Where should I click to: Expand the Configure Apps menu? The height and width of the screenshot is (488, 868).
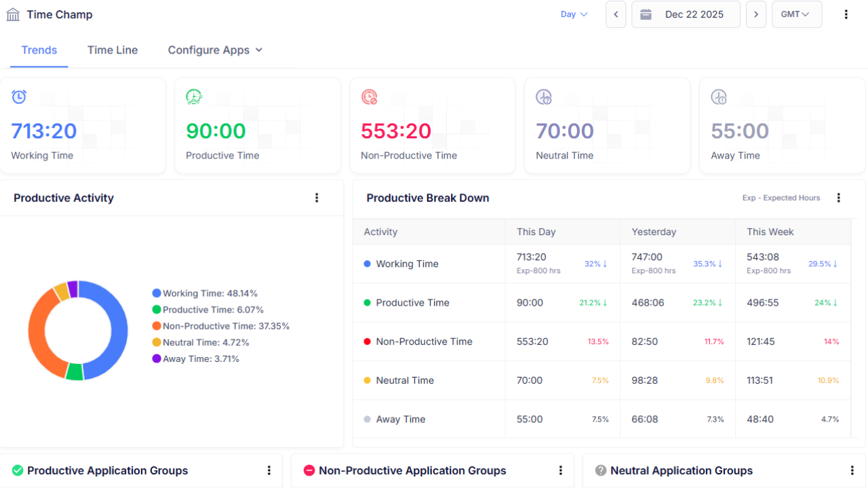pyautogui.click(x=215, y=50)
